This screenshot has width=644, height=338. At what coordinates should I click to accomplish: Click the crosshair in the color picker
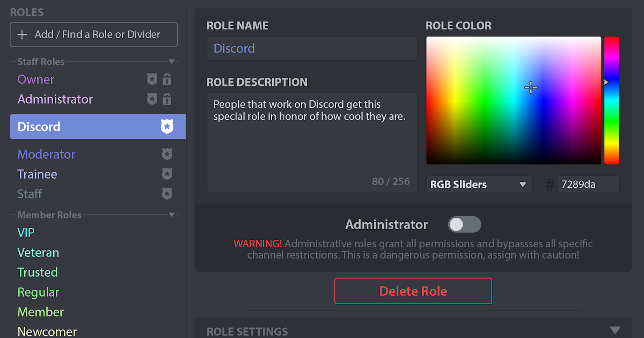(x=531, y=88)
